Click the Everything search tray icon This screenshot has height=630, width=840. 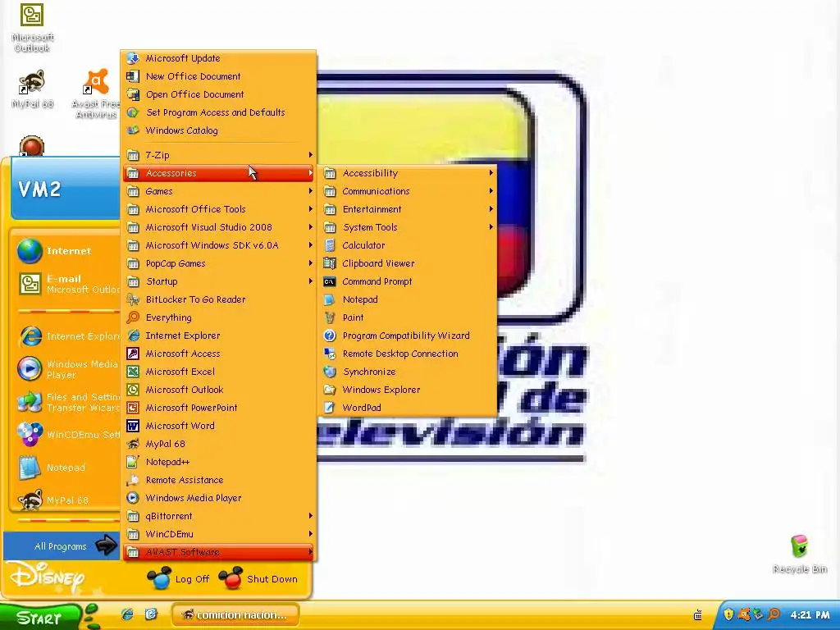774,614
